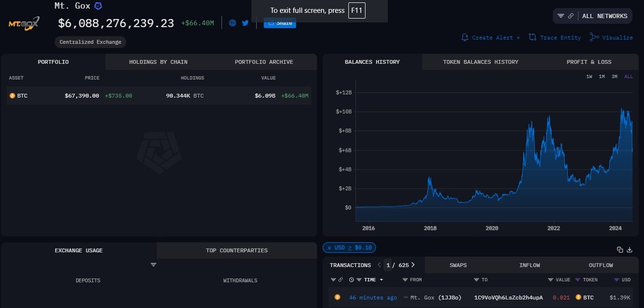The image size is (644, 308).
Task: Open the Mt. Gox website globe icon
Action: click(x=232, y=23)
